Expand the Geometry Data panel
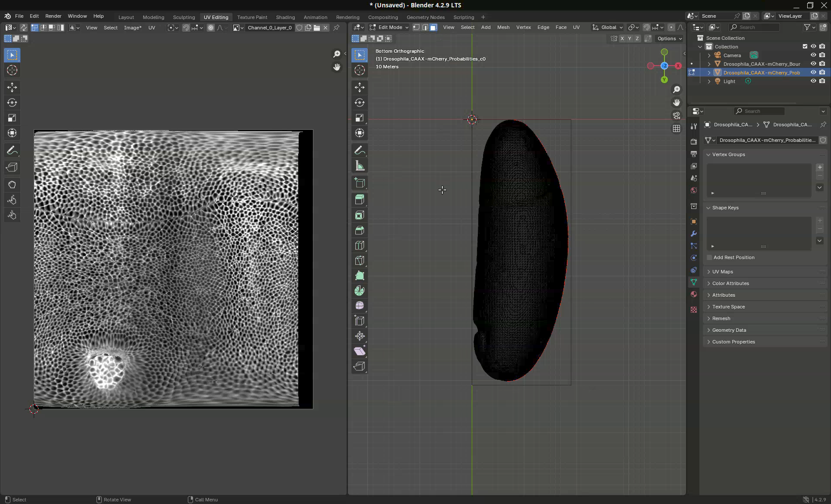 pos(729,330)
